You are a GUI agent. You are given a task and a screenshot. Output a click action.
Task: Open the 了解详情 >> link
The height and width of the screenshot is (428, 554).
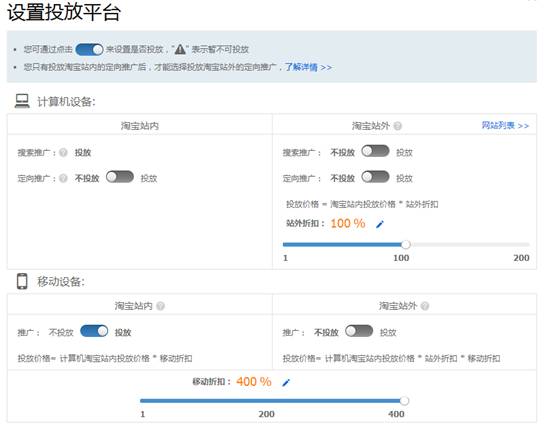308,67
